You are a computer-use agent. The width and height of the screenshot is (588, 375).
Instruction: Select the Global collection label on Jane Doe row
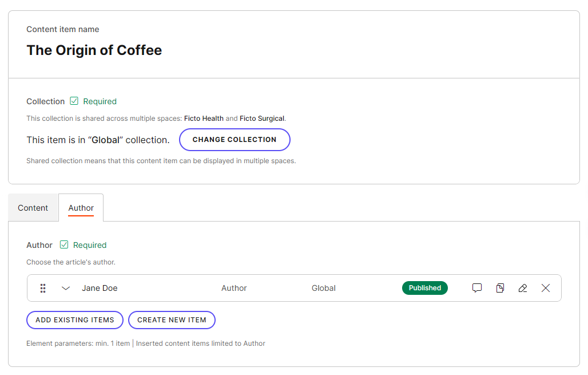324,288
